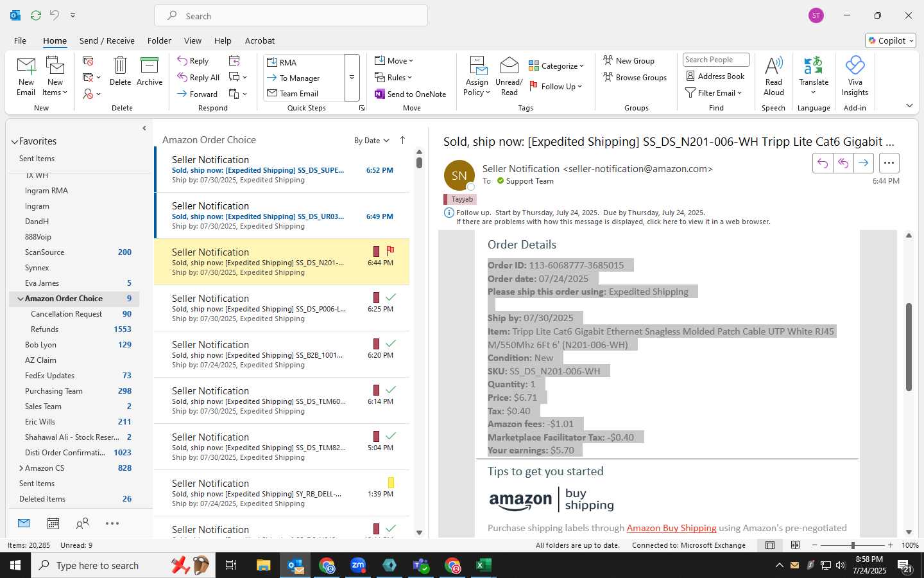Open the Follow Up dropdown
The width and height of the screenshot is (924, 578).
coord(555,86)
